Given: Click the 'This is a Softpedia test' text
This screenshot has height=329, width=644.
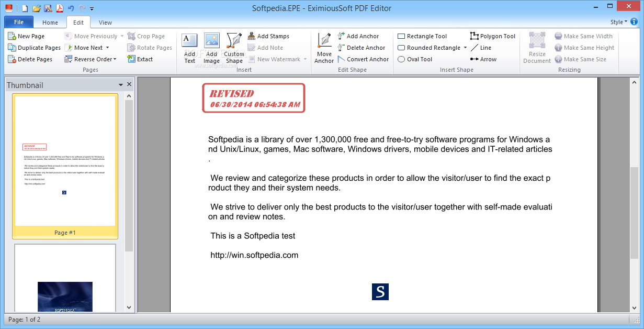Looking at the screenshot, I should pyautogui.click(x=253, y=236).
